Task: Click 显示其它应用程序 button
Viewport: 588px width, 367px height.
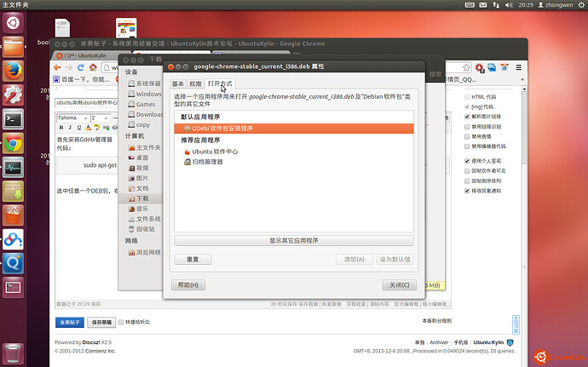Action: (x=294, y=241)
